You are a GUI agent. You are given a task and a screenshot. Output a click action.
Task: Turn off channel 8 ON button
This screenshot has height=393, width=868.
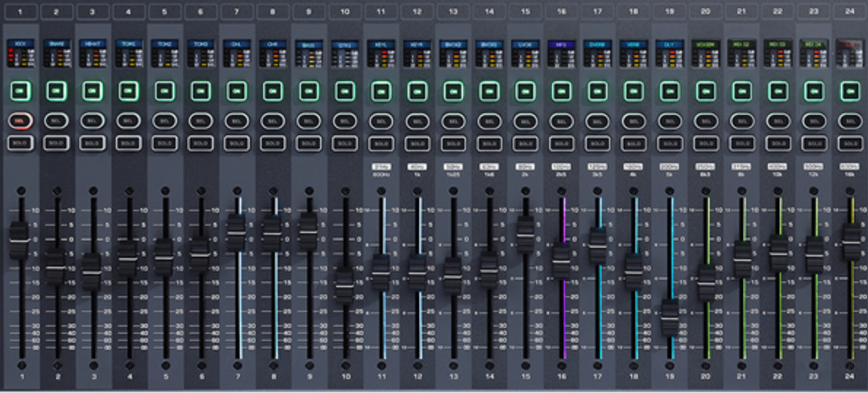pos(272,91)
